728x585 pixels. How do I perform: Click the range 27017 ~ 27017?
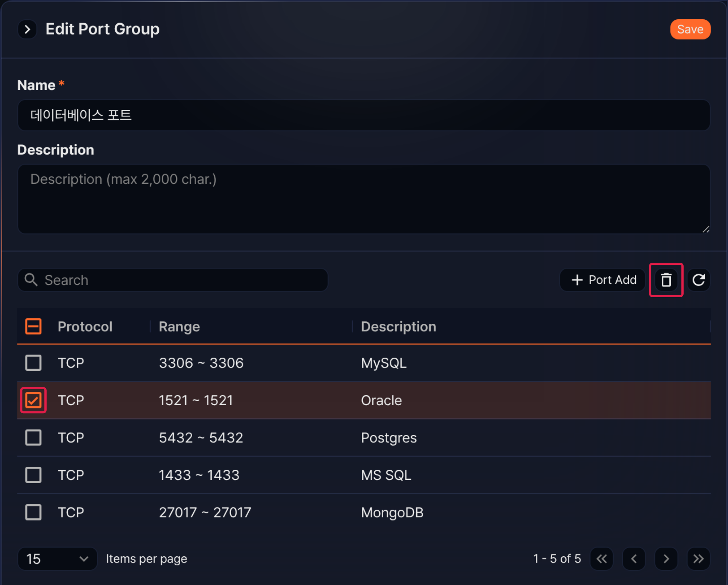(x=205, y=513)
